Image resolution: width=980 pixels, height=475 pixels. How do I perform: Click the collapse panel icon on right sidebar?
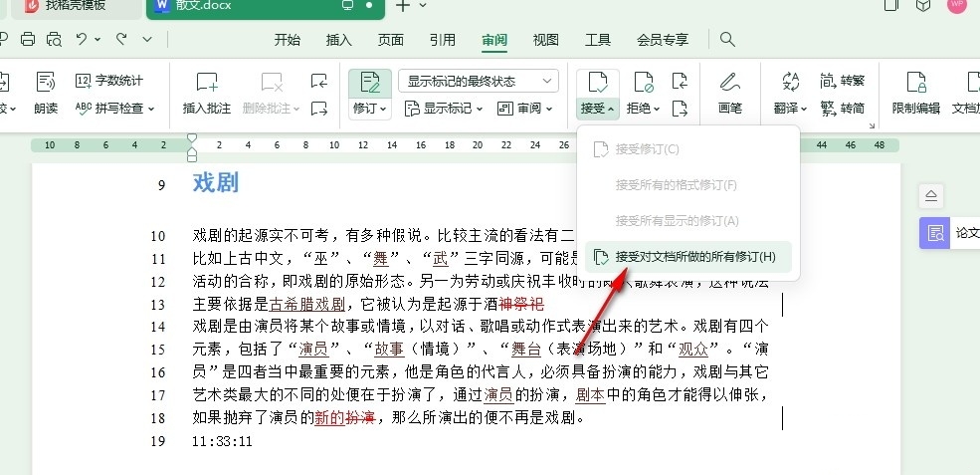[931, 196]
